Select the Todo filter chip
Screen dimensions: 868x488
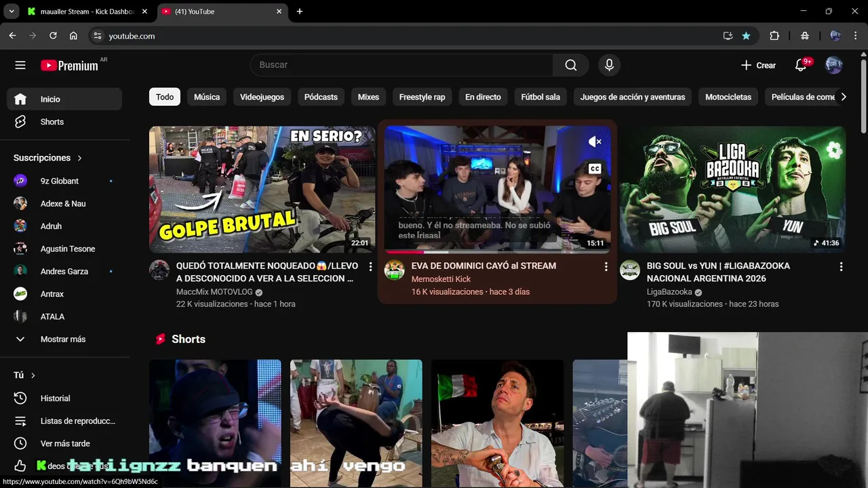point(165,97)
